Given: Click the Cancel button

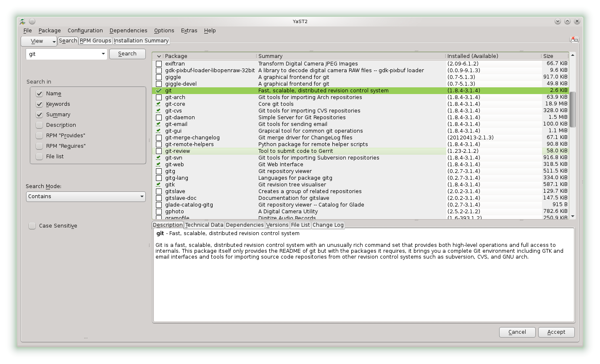Looking at the screenshot, I should tap(517, 332).
